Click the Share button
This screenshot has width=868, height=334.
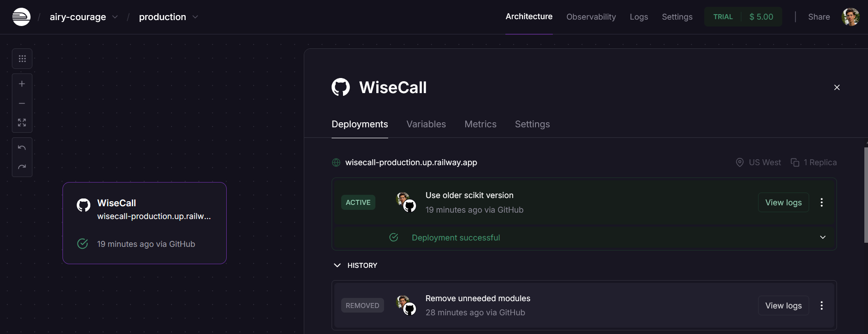point(819,17)
